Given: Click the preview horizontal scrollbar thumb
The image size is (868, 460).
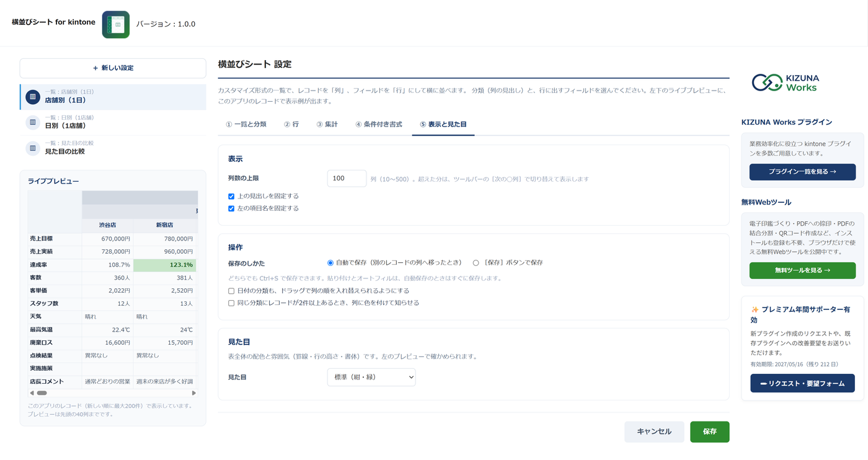Looking at the screenshot, I should pos(42,393).
